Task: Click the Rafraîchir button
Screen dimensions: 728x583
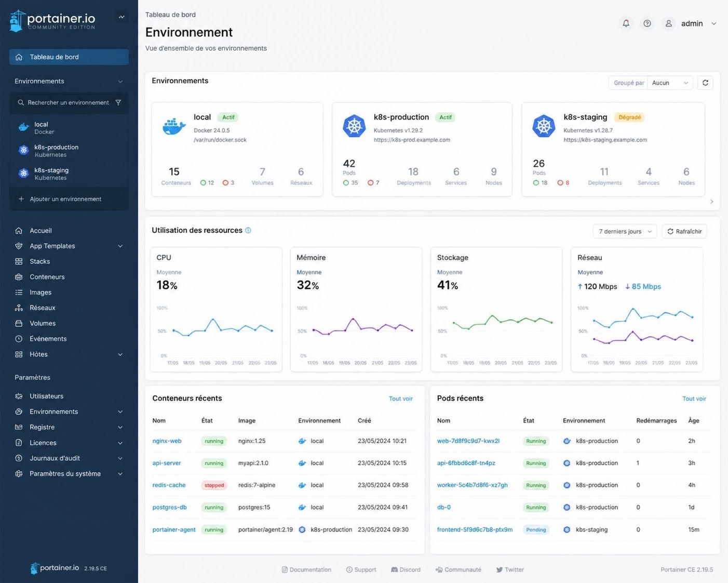Action: [x=684, y=231]
